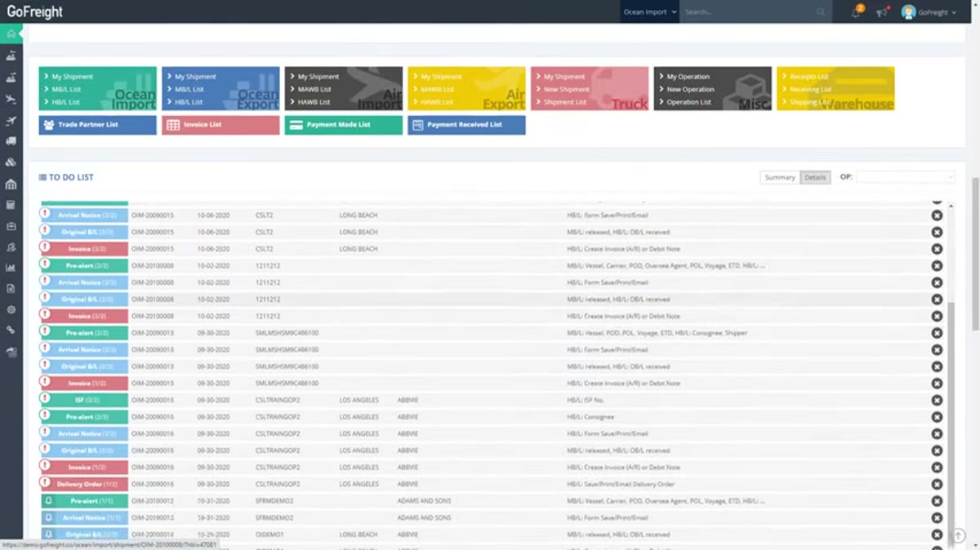The width and height of the screenshot is (980, 550).
Task: Open MAWB List in the Air Export tile
Action: pyautogui.click(x=437, y=90)
